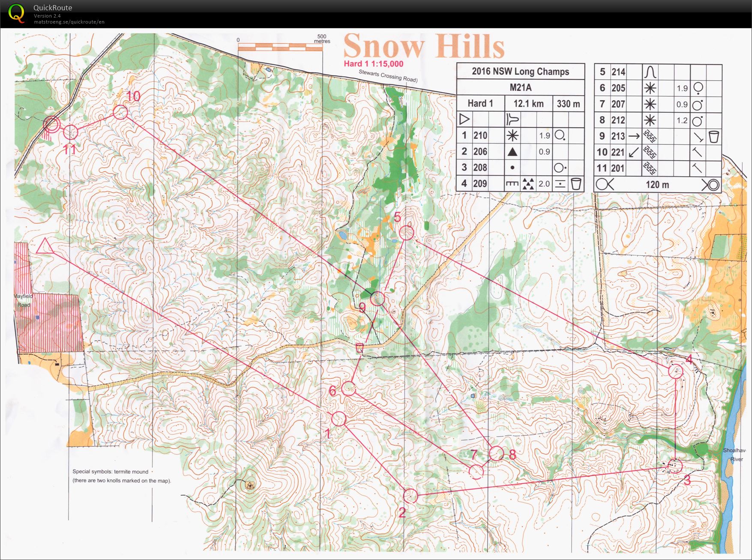This screenshot has width=752, height=560.
Task: Click the finish double circle symbol
Action: [x=51, y=124]
